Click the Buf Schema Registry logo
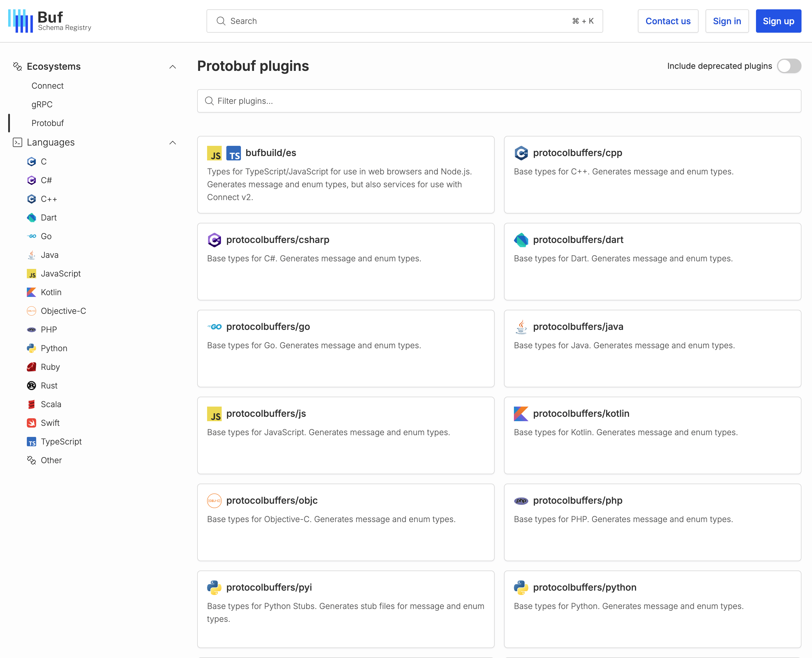The image size is (812, 658). pos(49,20)
